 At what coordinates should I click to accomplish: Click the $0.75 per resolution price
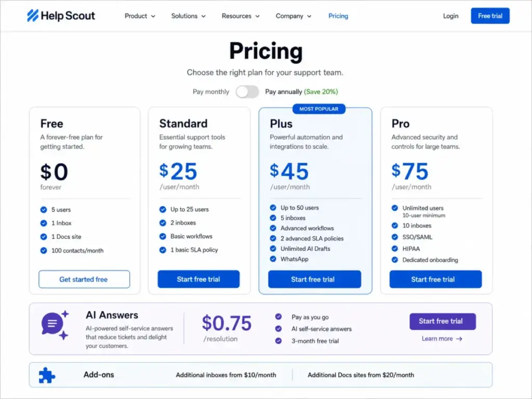pos(227,323)
